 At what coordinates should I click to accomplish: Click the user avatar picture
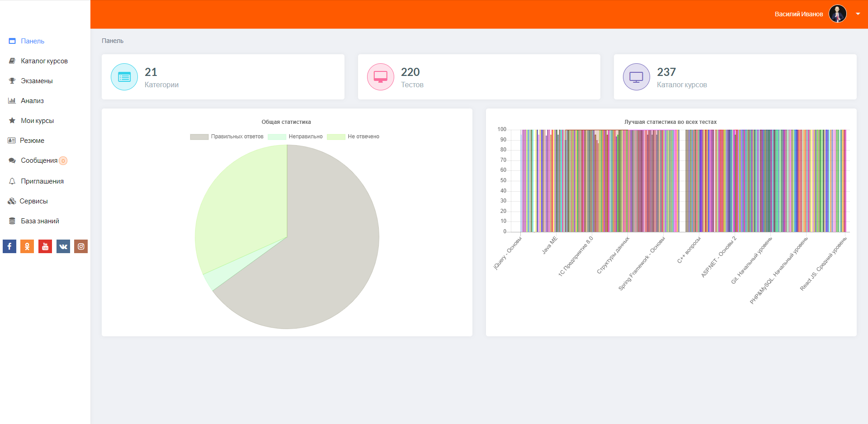click(837, 14)
